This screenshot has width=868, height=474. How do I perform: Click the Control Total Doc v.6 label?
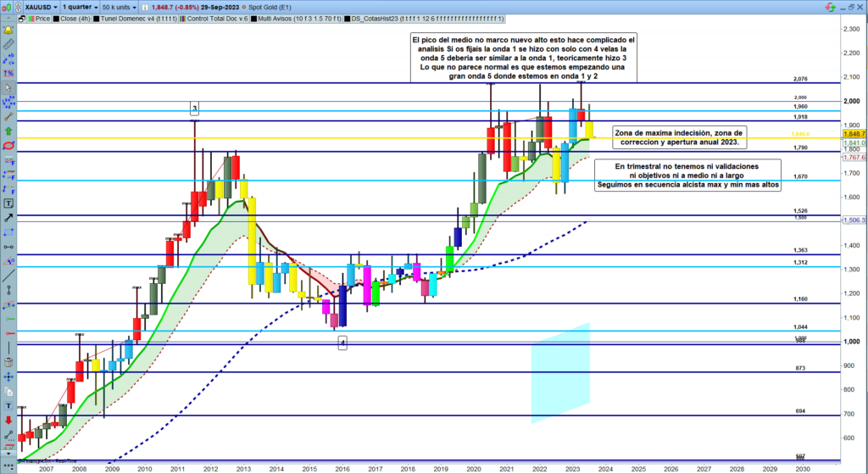[x=217, y=17]
